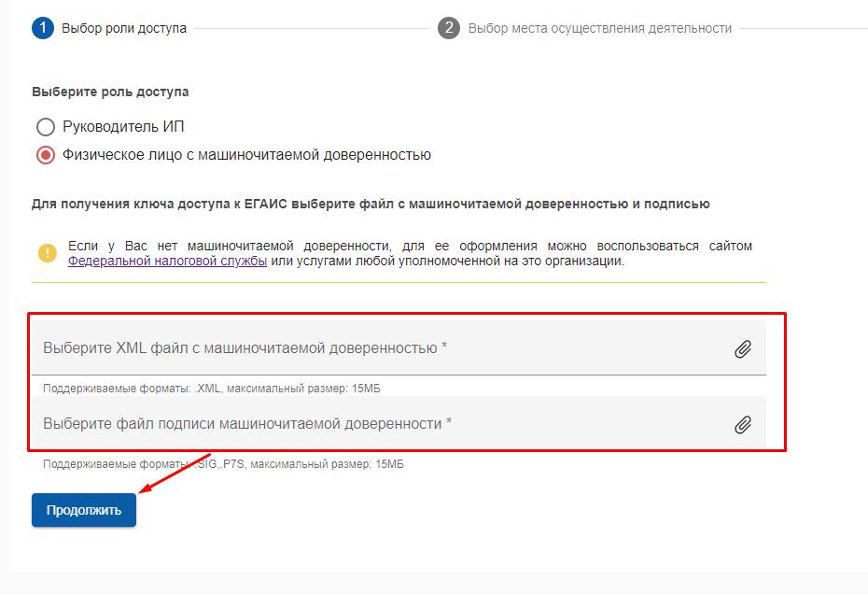Click the paperclip icon for signature file upload
Viewport: 868px width, 595px height.
(742, 425)
